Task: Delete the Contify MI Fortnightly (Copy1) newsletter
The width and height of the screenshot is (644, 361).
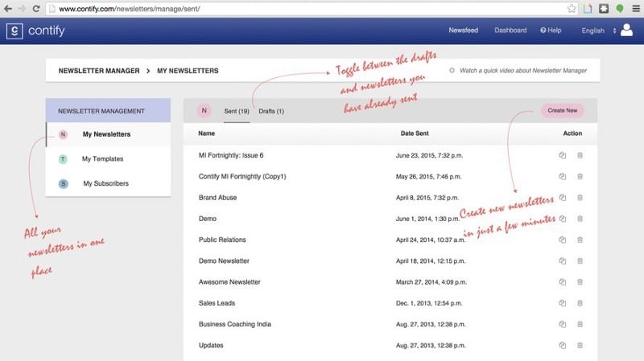Action: tap(580, 176)
